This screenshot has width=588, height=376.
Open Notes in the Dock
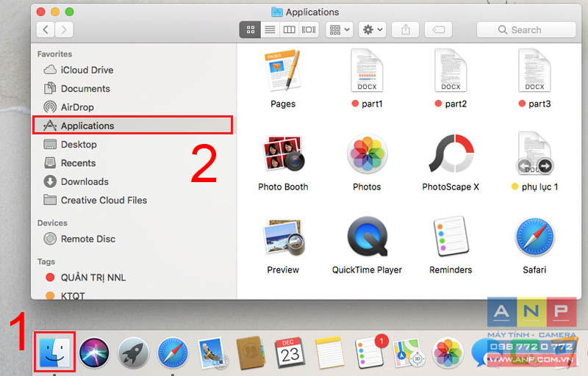pyautogui.click(x=329, y=352)
